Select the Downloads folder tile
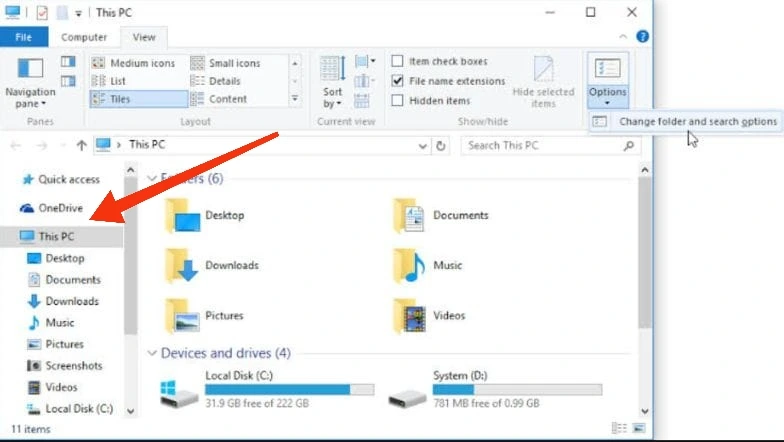The image size is (784, 442). tap(212, 266)
